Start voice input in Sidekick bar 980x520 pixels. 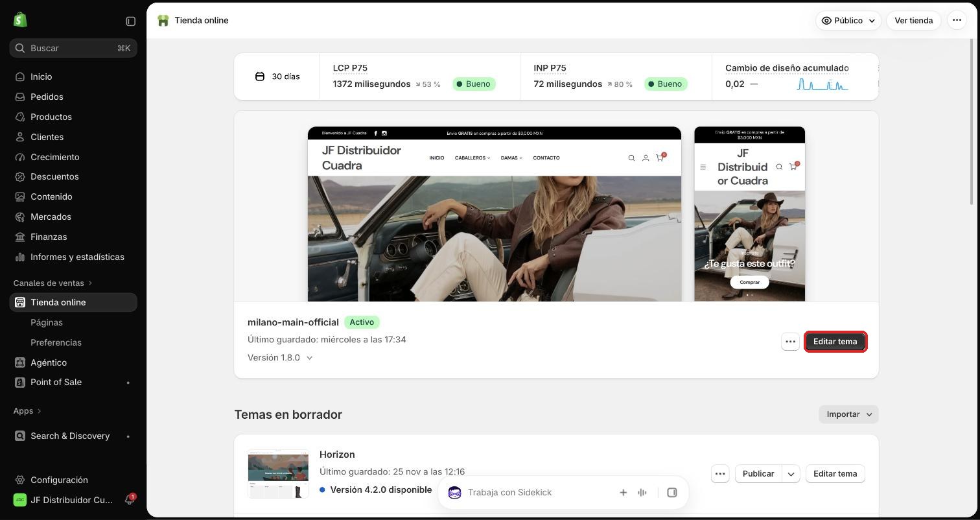[x=642, y=493]
